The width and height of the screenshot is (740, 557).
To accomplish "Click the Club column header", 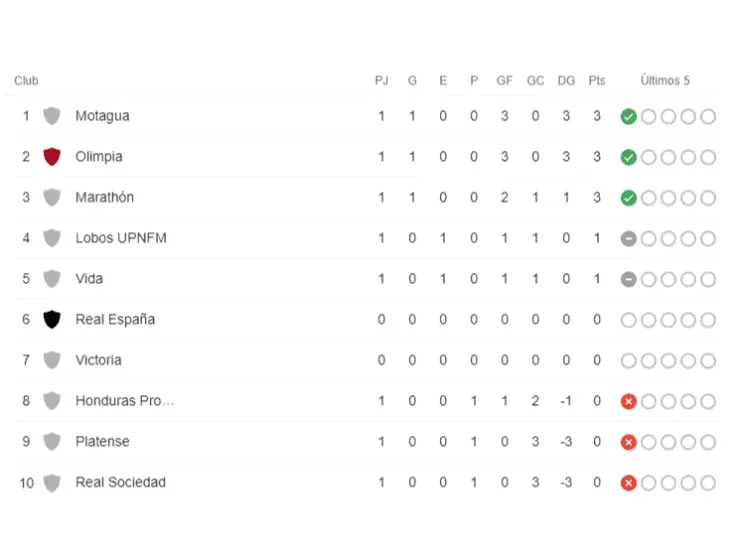I will point(26,81).
